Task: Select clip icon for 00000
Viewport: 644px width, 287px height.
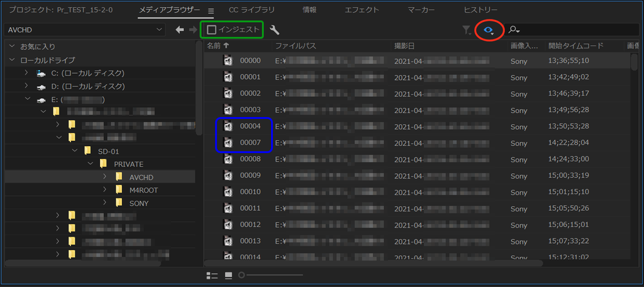Action: coord(228,61)
